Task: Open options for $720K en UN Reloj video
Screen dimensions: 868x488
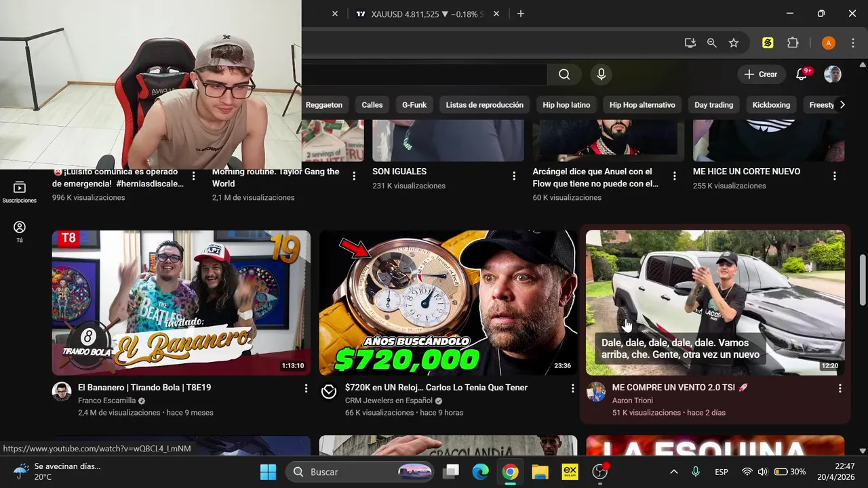Action: click(572, 388)
